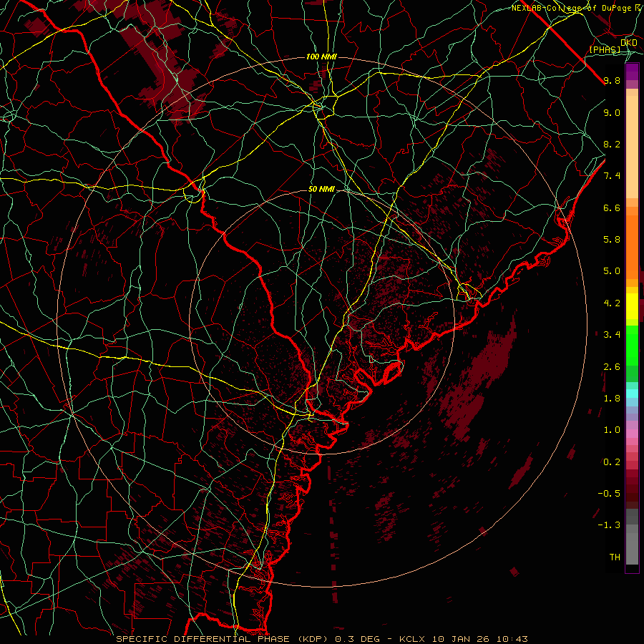Click the 8.2 value on the color scale
Image resolution: width=644 pixels, height=644 pixels.
(x=612, y=144)
